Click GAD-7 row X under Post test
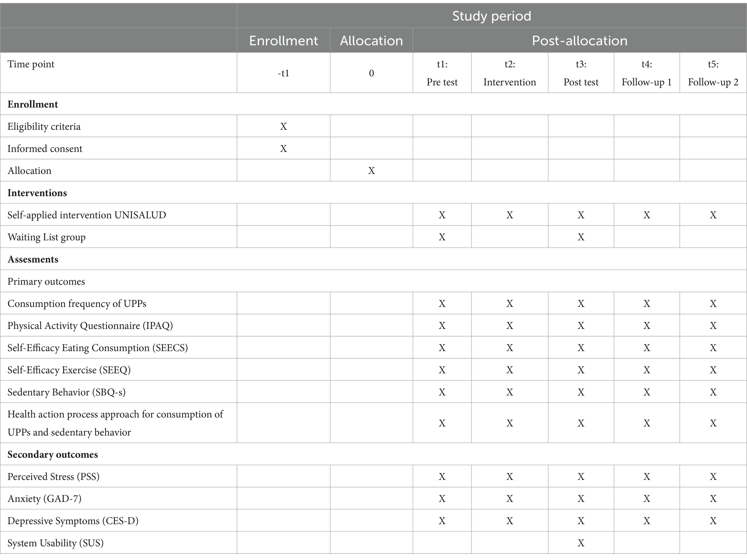747x560 pixels. [581, 499]
